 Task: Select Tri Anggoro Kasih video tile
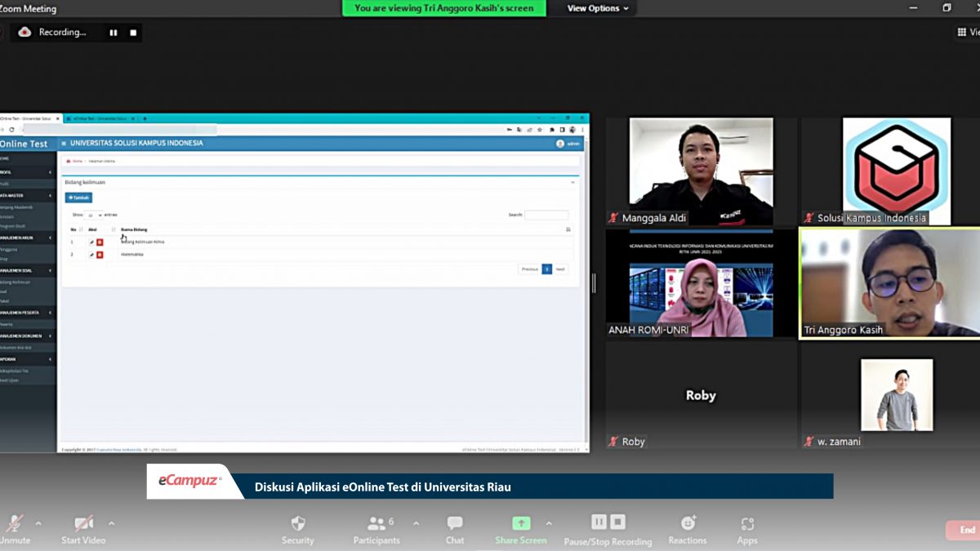point(890,283)
